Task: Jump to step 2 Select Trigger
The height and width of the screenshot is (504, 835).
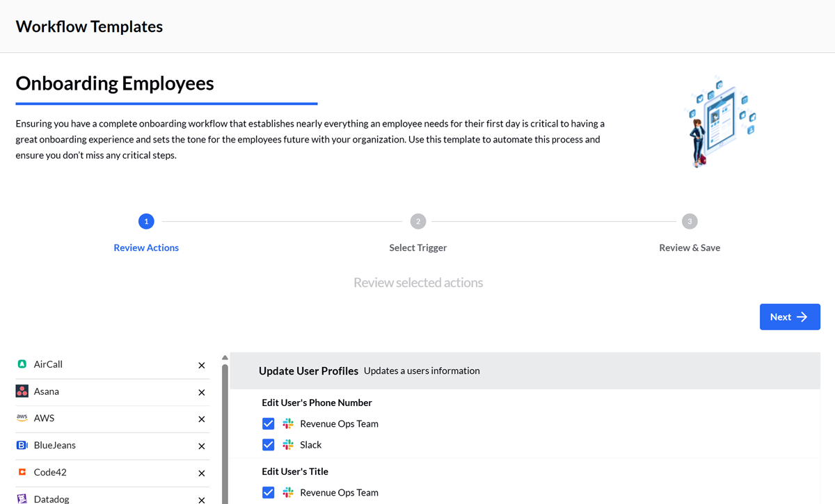Action: click(x=417, y=222)
